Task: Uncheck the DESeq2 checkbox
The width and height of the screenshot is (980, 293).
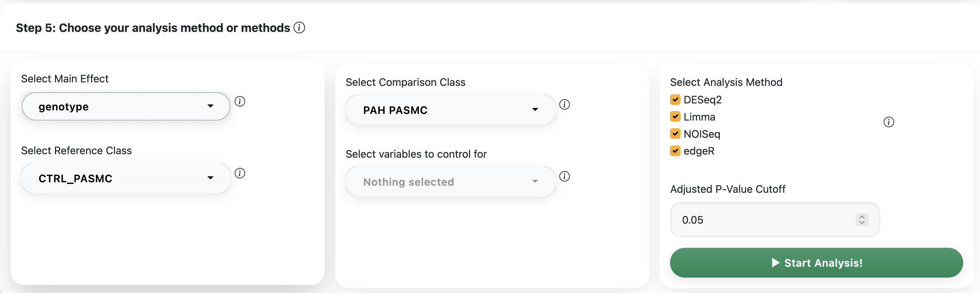Action: pos(675,100)
